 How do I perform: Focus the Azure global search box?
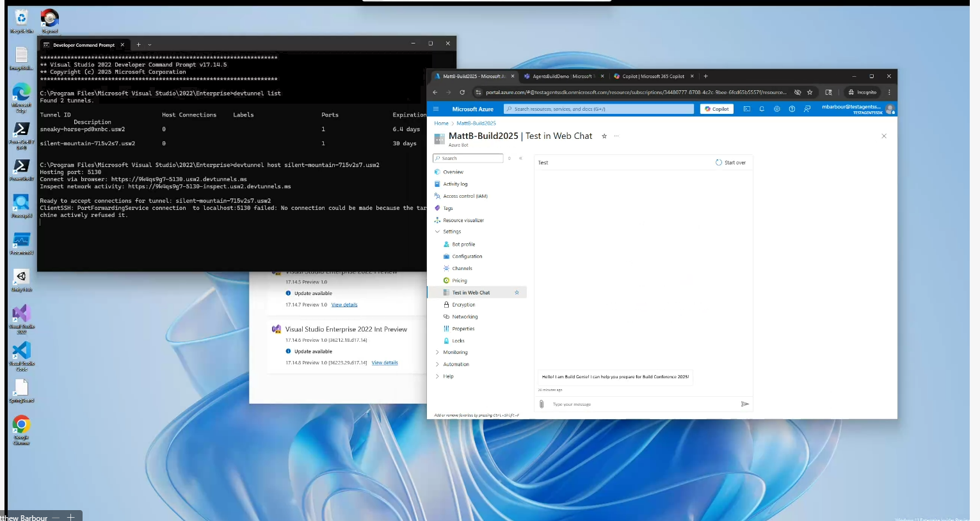[598, 109]
